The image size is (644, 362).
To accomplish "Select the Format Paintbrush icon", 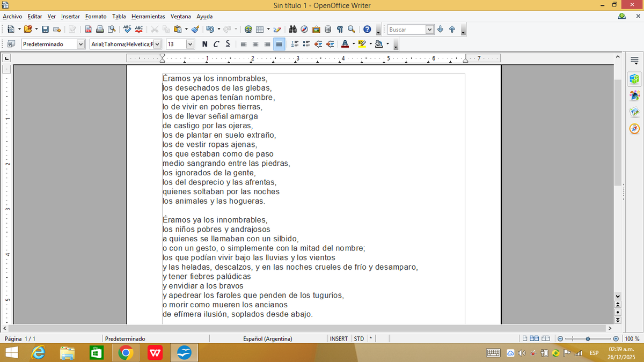I will 195,29.
